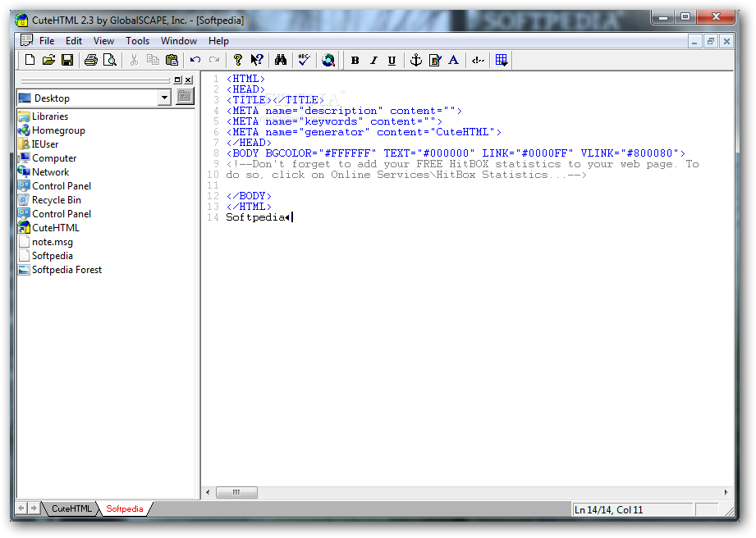Undo the last edit
Screen dimensions: 756x538
(195, 60)
